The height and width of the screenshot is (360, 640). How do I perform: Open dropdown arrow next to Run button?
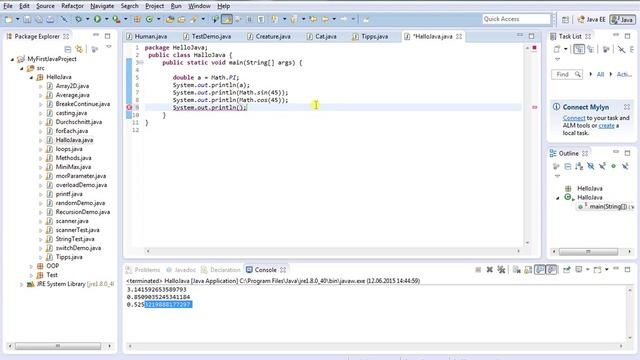pyautogui.click(x=106, y=19)
